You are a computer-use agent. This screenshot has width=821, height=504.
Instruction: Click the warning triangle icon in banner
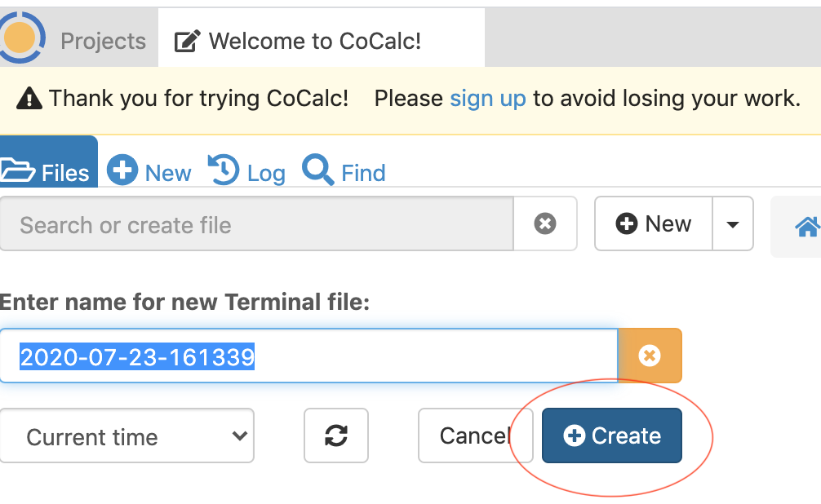(29, 99)
